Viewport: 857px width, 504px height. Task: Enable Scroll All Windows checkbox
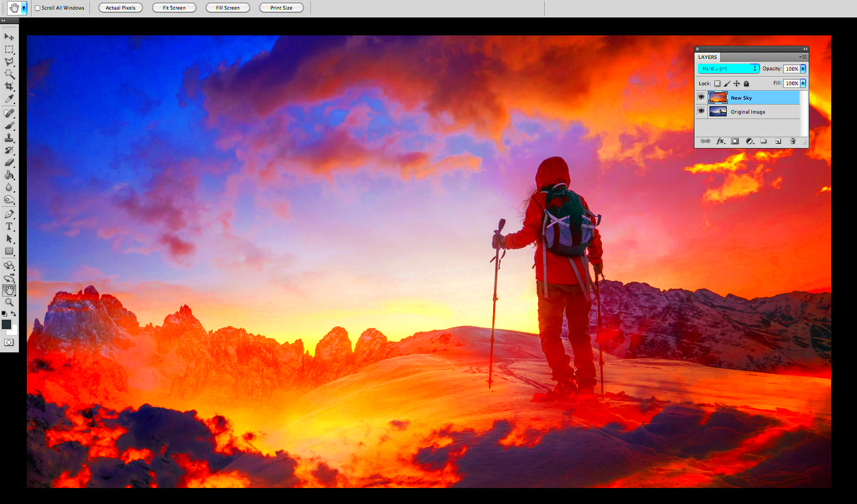pyautogui.click(x=38, y=8)
